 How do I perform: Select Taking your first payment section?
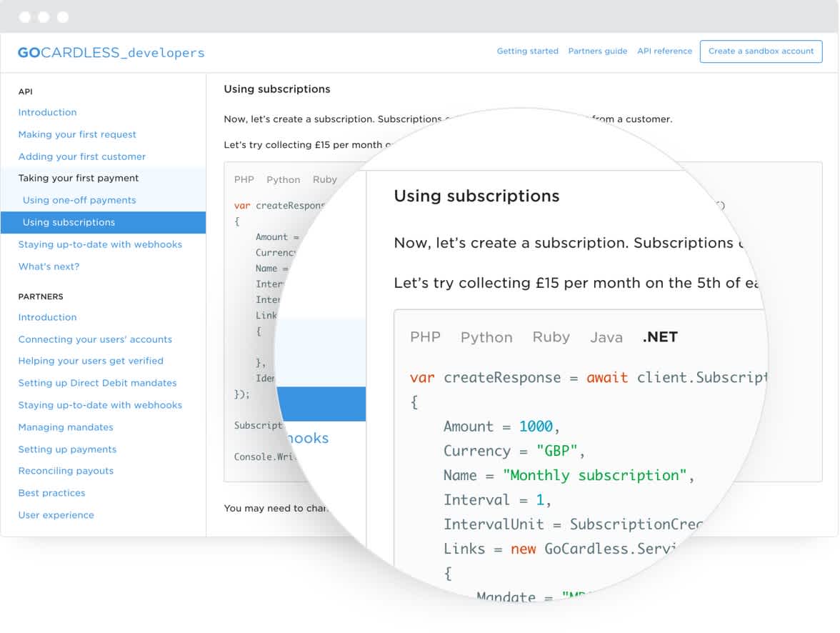(79, 178)
